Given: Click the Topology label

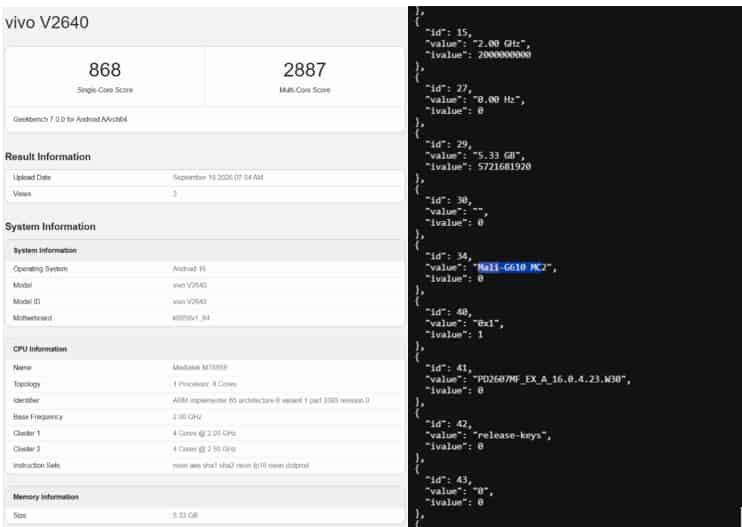Looking at the screenshot, I should 26,384.
